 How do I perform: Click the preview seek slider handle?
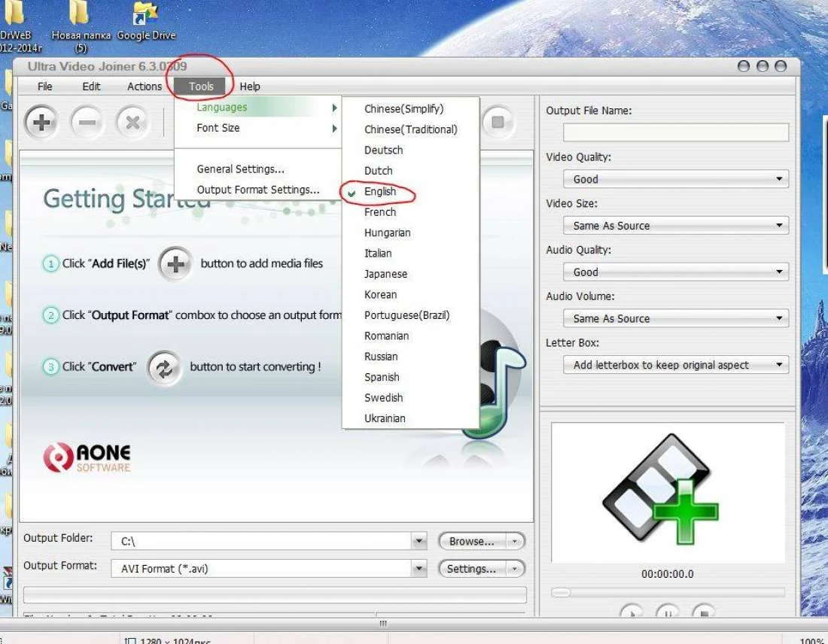coord(561,593)
